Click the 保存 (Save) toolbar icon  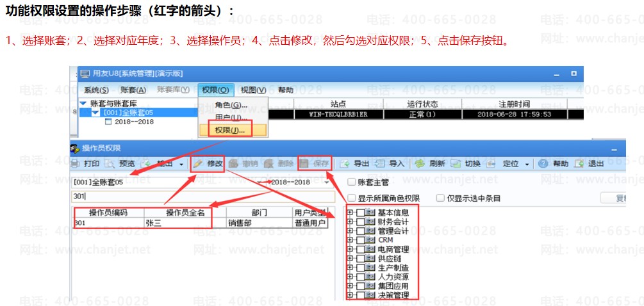(305, 164)
